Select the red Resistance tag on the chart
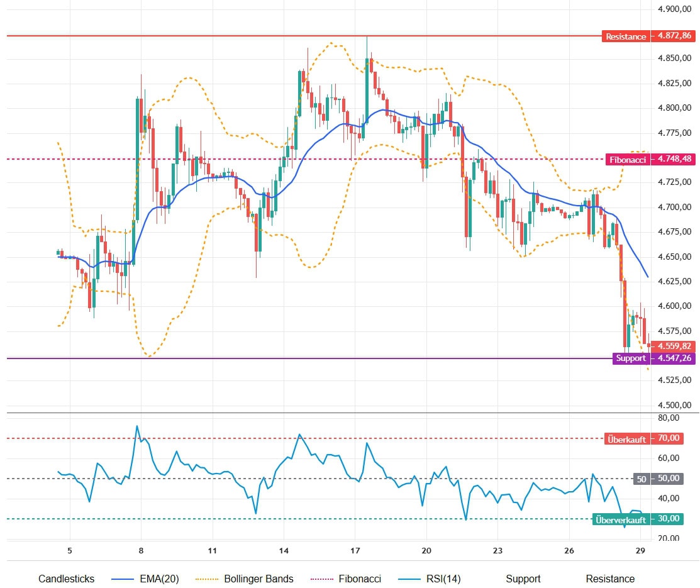Viewport: 700px width, 588px height. [x=626, y=36]
